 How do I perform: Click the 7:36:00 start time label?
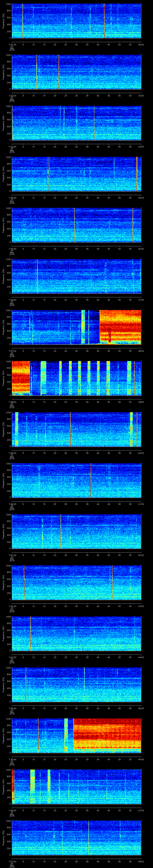click(x=12, y=300)
